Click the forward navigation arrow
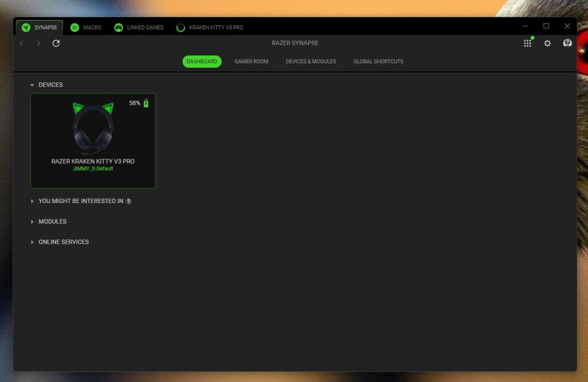This screenshot has height=382, width=588. [x=39, y=44]
